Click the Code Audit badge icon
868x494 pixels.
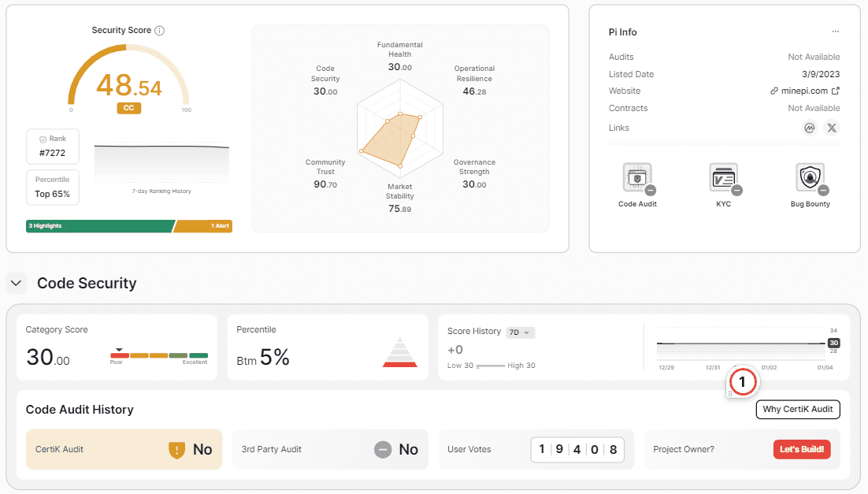pyautogui.click(x=636, y=179)
